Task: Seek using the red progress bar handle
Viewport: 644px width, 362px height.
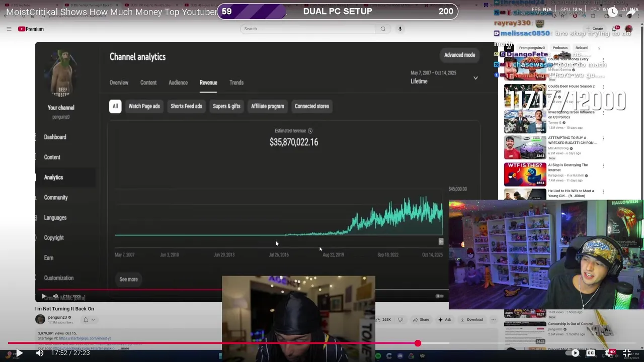Action: (x=418, y=343)
